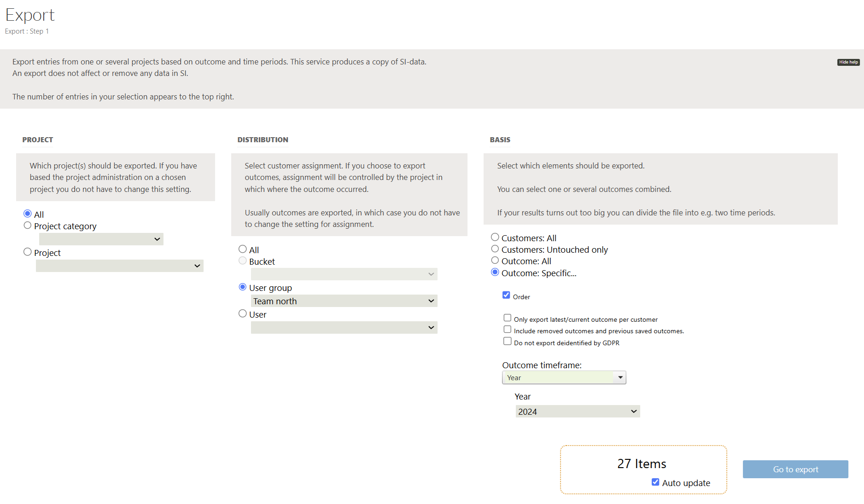Enable only export latest outcome per customer

point(507,318)
